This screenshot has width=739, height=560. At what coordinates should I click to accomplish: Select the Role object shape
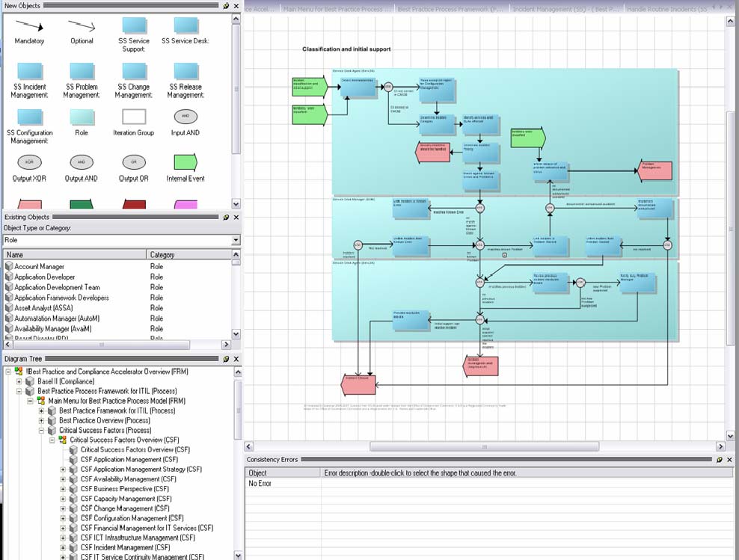coord(82,117)
